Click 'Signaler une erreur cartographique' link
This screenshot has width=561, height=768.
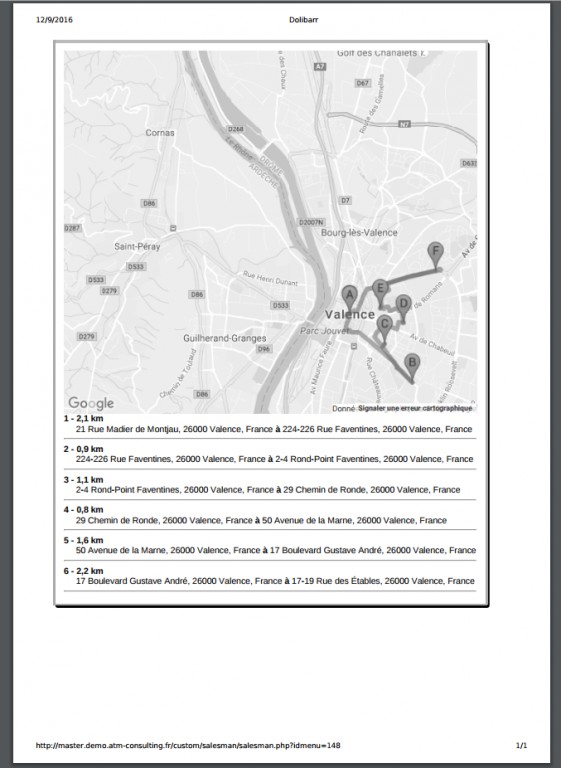pos(415,408)
